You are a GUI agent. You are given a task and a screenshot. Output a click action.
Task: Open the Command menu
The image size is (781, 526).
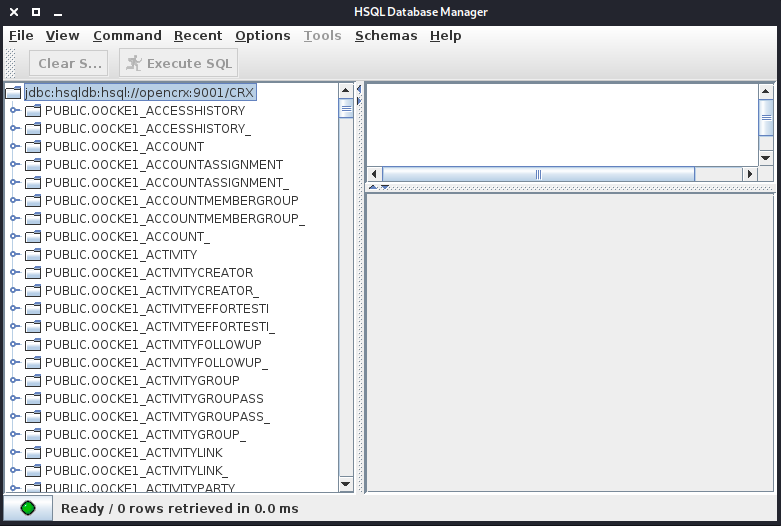tap(127, 36)
